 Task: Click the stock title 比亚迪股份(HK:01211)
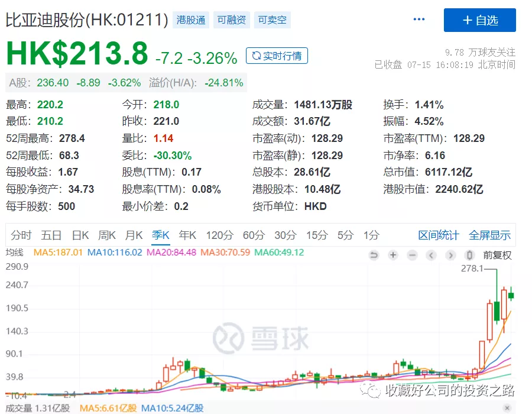pos(87,20)
